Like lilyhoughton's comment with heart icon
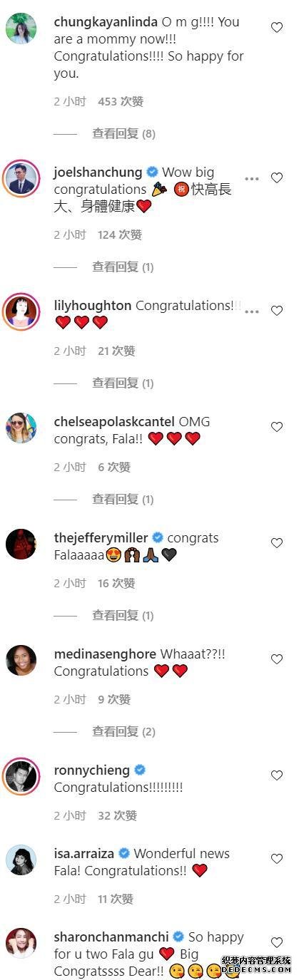This screenshot has height=980, width=299. pyautogui.click(x=277, y=311)
